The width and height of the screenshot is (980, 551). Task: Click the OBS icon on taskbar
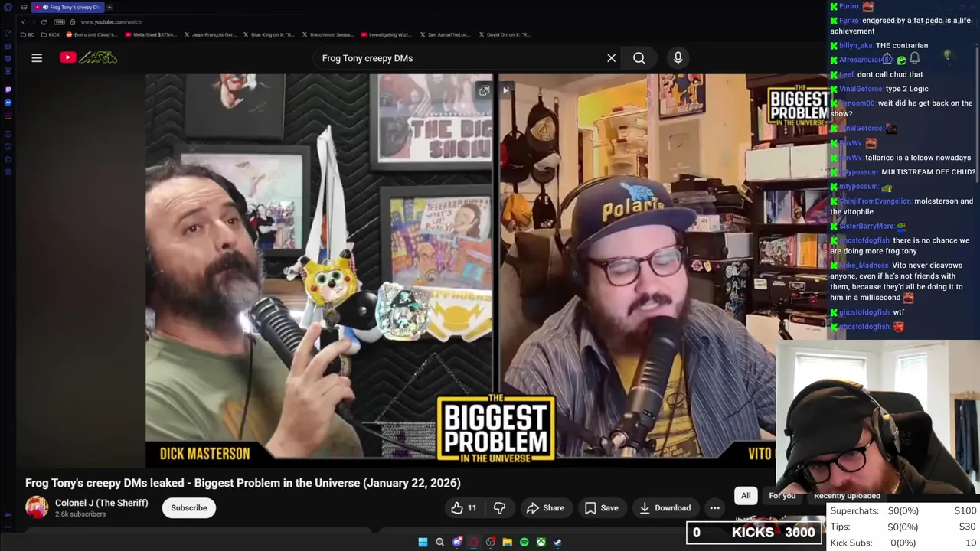point(491,542)
